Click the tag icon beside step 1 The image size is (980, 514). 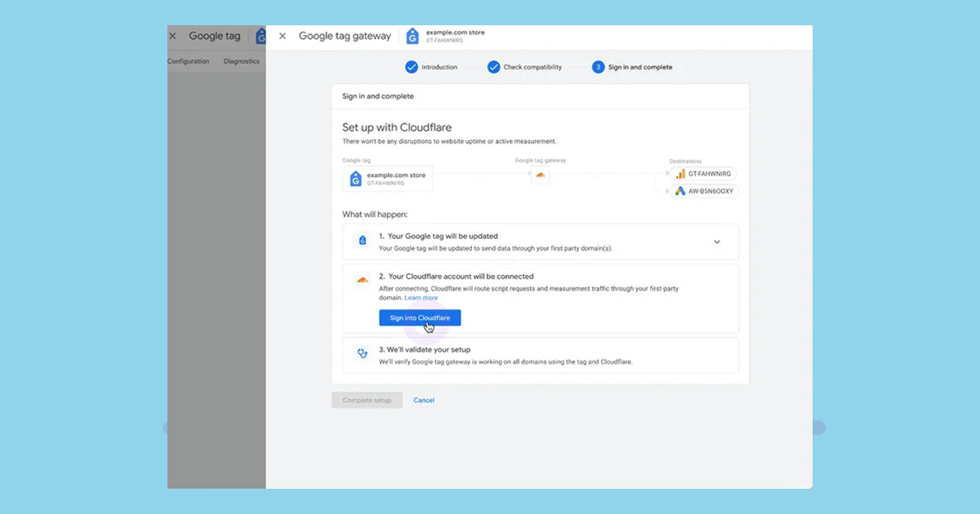363,241
